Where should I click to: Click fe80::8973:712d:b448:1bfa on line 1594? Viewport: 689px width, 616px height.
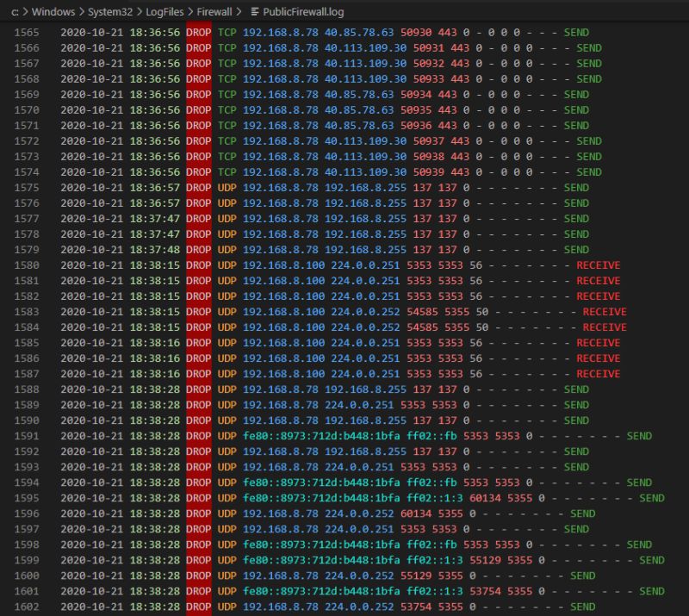click(x=321, y=482)
